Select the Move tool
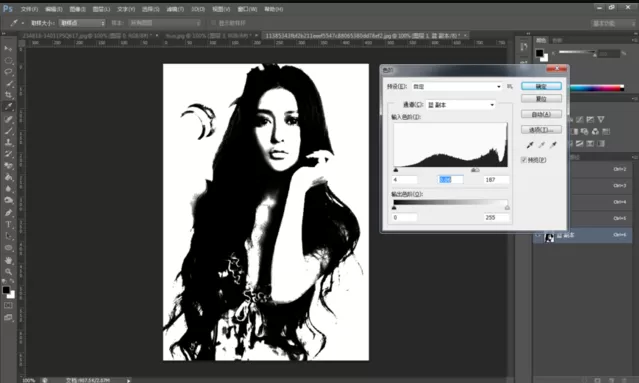Viewport: 639px width, 383px height. [x=8, y=48]
